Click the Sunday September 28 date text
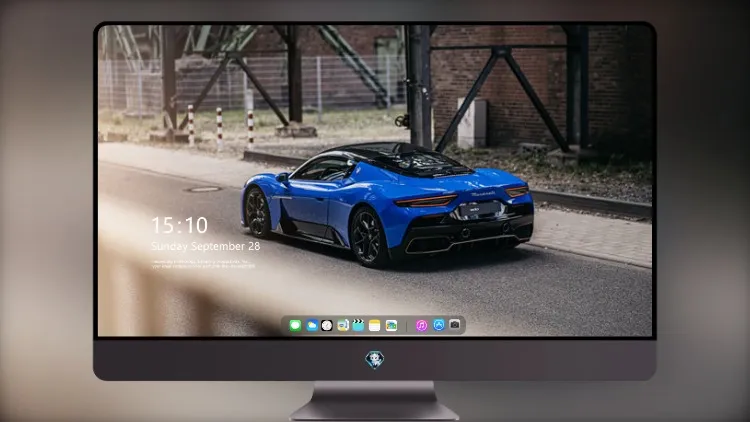This screenshot has height=422, width=750. (206, 246)
